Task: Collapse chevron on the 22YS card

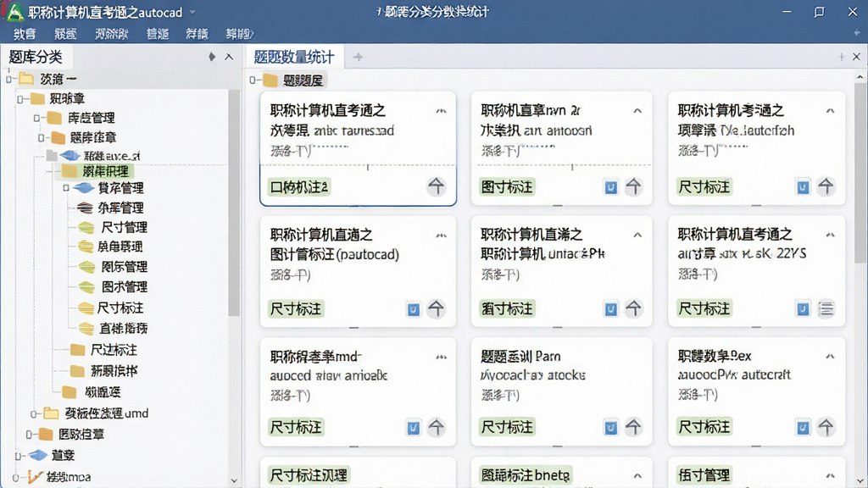Action: pyautogui.click(x=830, y=236)
